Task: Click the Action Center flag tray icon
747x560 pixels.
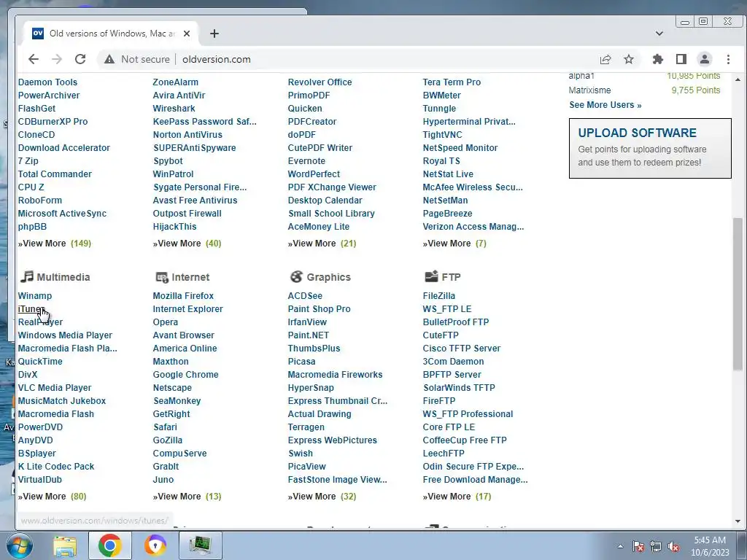Action: [x=638, y=546]
